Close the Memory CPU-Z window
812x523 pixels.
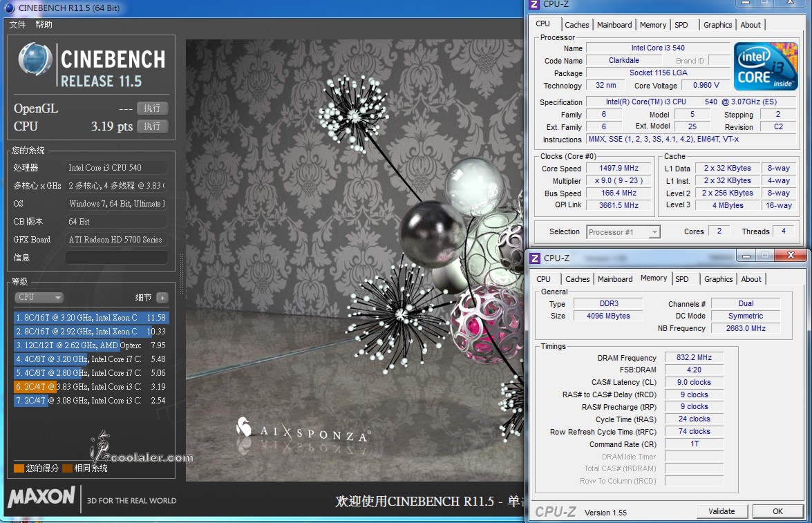click(x=791, y=256)
